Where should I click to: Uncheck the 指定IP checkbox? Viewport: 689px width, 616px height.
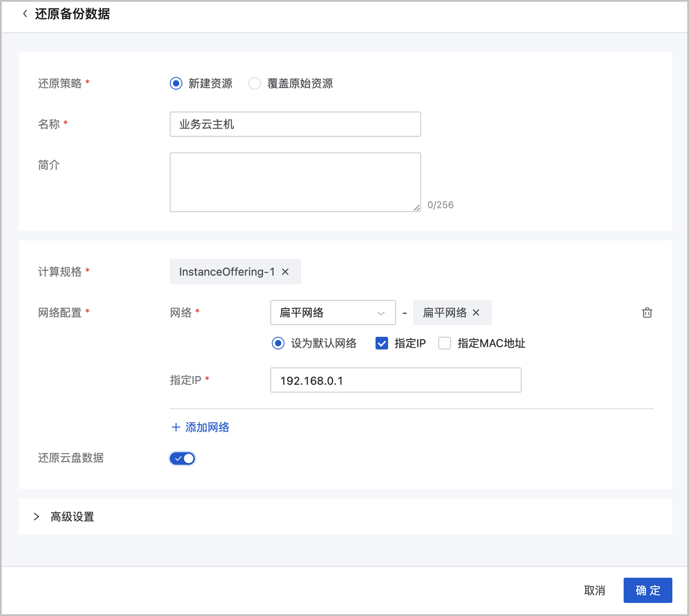tap(382, 343)
